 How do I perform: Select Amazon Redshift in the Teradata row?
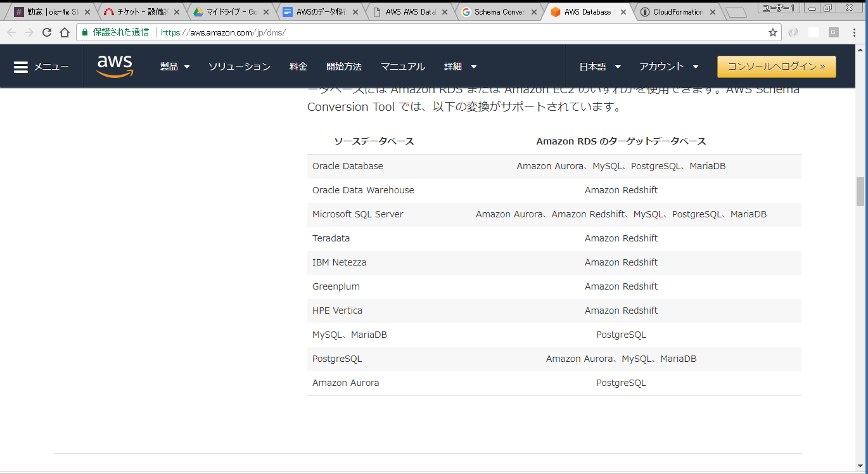pos(621,238)
